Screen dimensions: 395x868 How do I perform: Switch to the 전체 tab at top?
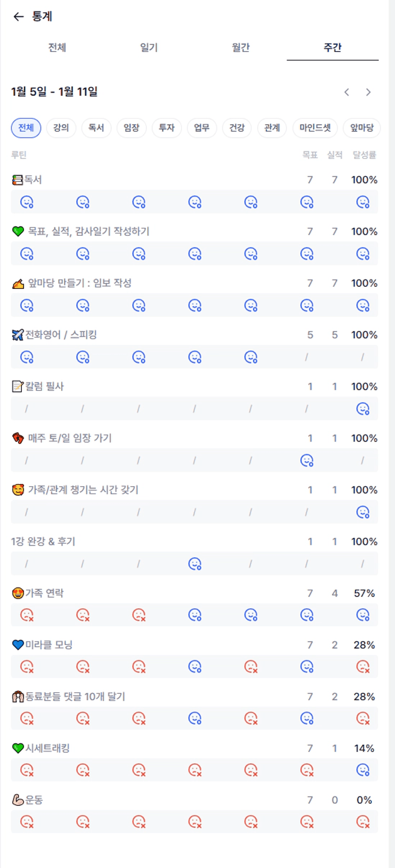(57, 47)
